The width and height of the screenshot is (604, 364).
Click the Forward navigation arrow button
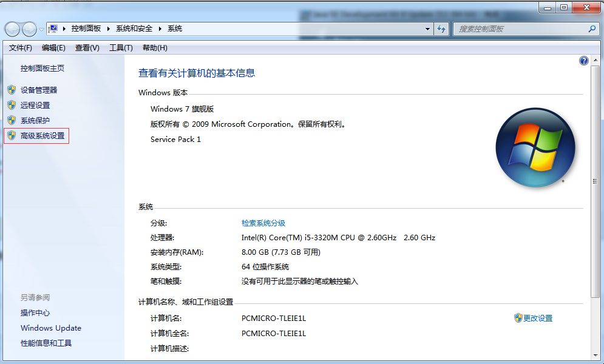[x=29, y=29]
